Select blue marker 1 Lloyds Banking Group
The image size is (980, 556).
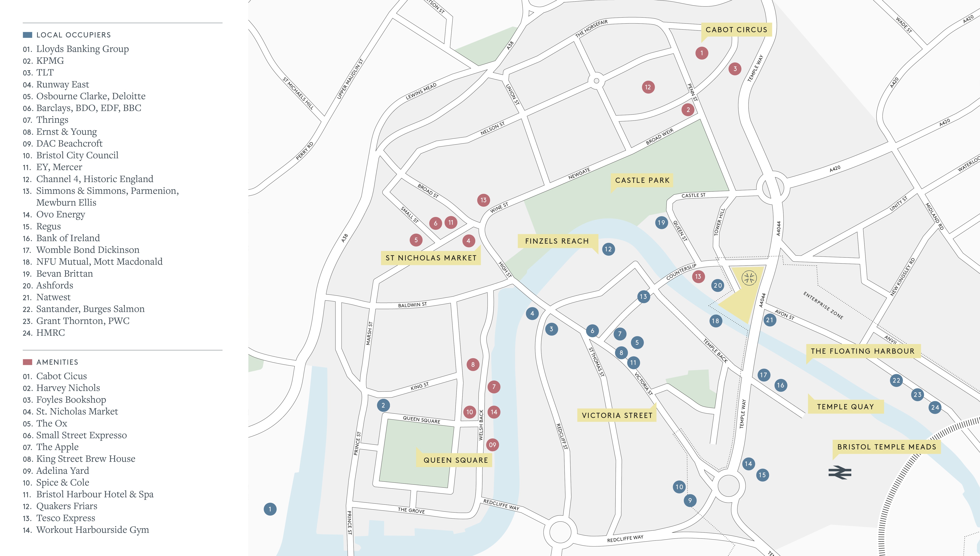270,509
